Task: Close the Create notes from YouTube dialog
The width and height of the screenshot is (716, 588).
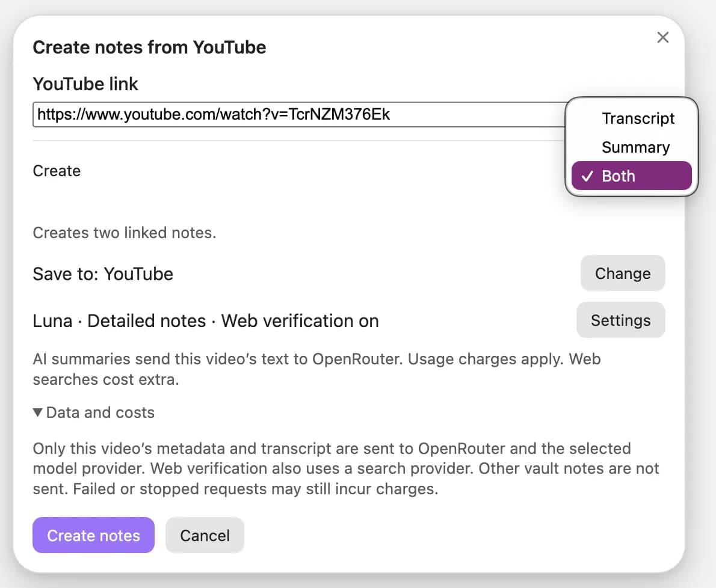Action: click(x=662, y=37)
